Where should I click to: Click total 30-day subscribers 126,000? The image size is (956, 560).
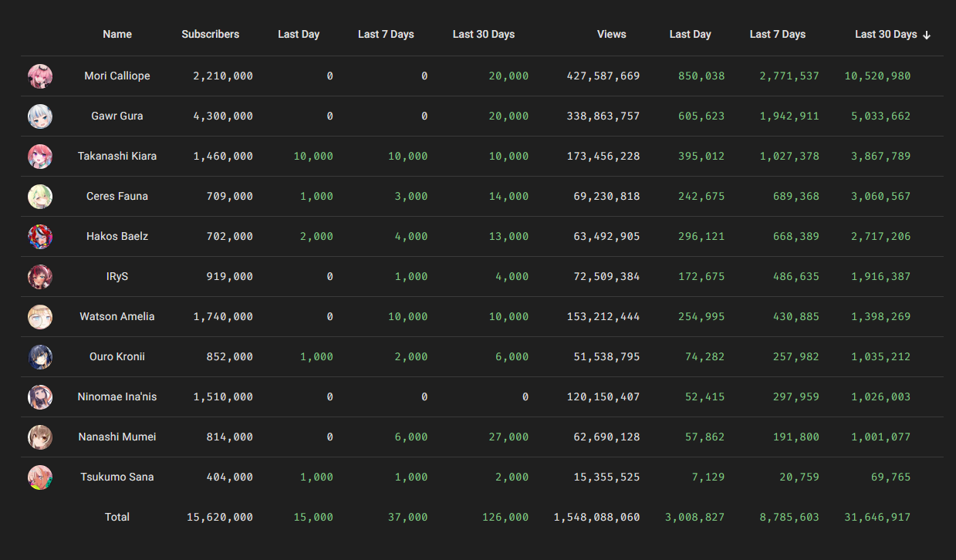[505, 517]
